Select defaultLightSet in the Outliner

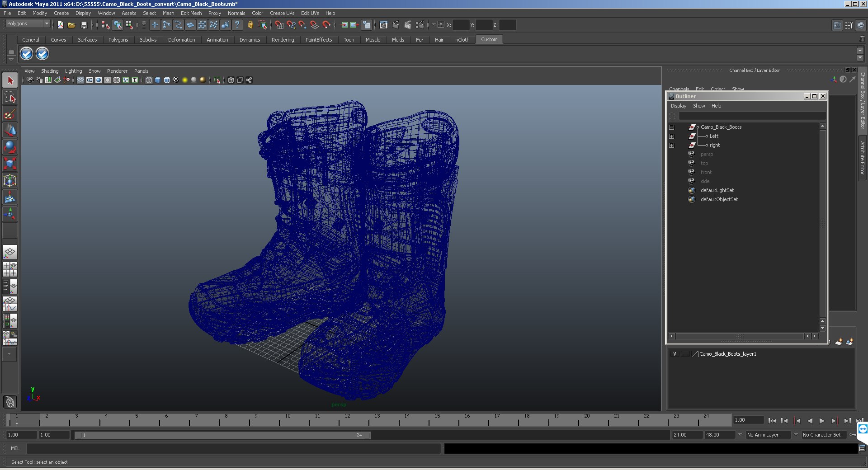pyautogui.click(x=717, y=190)
